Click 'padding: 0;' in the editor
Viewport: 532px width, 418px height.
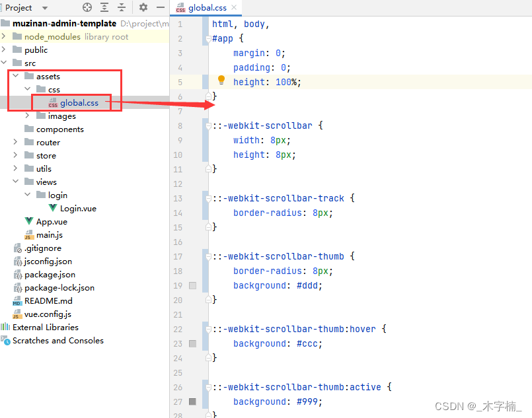tap(262, 67)
